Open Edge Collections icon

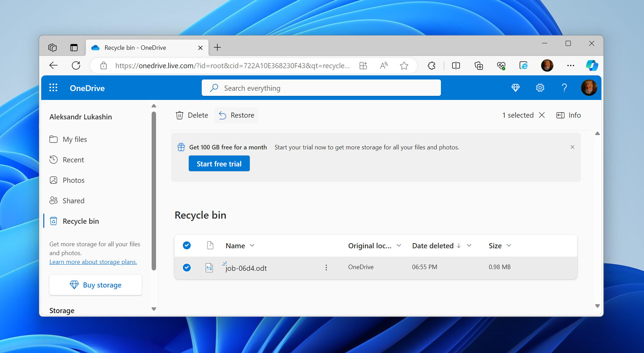(479, 65)
